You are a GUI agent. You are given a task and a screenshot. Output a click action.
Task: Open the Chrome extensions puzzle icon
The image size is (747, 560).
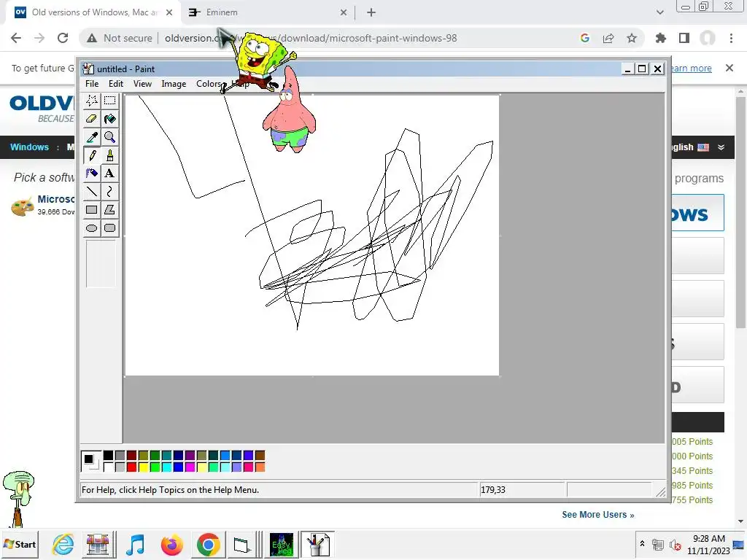[661, 38]
